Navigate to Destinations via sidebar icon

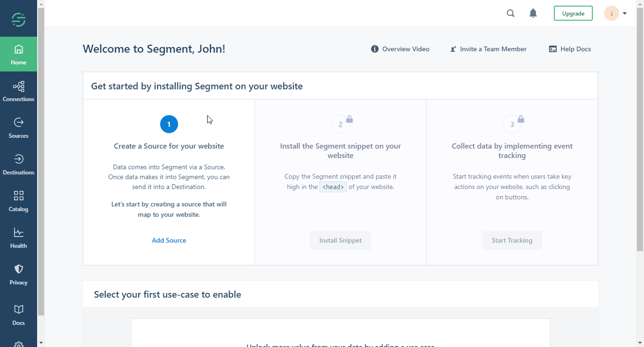point(18,164)
